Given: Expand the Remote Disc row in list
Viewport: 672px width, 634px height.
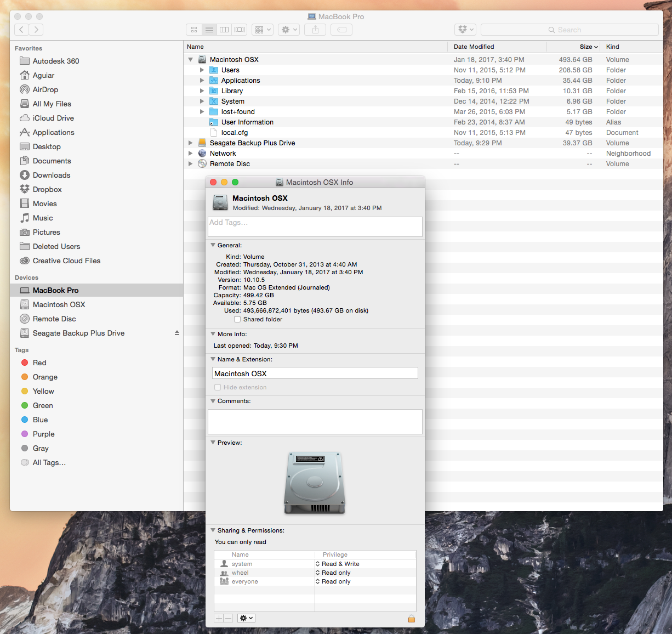Looking at the screenshot, I should pyautogui.click(x=190, y=163).
